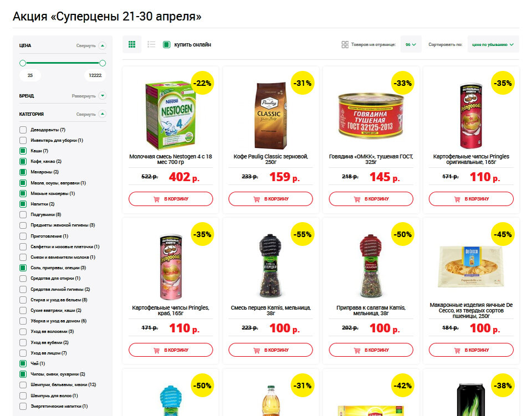The height and width of the screenshot is (416, 532).
Task: Expand the БРЕНД filter section
Action: 103,96
